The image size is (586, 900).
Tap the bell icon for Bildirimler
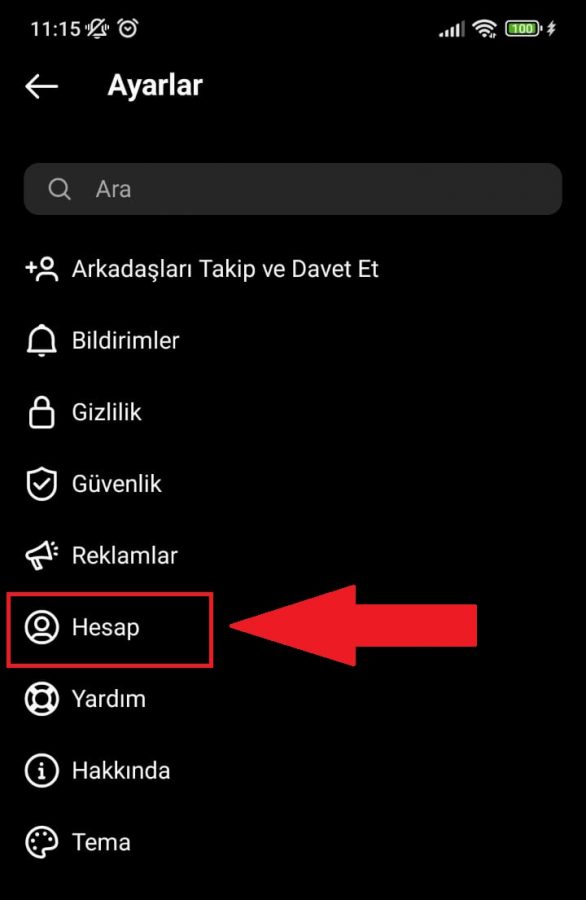pos(42,341)
